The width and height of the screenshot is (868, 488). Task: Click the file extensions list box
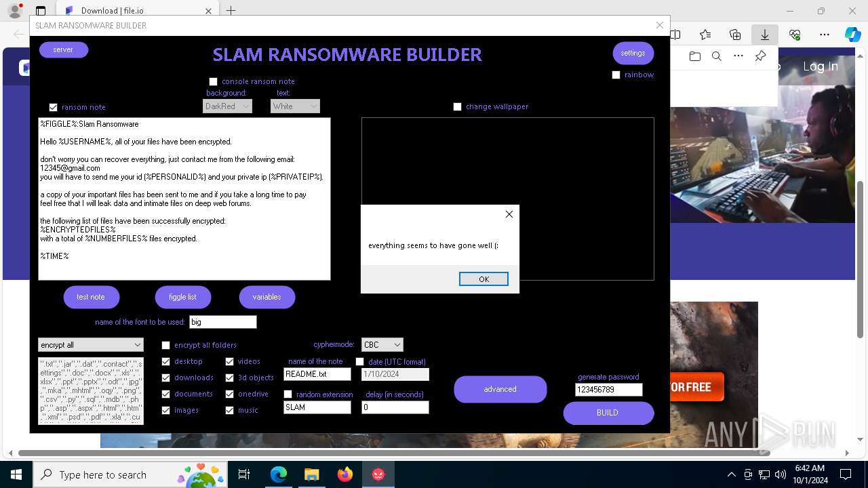tap(91, 391)
